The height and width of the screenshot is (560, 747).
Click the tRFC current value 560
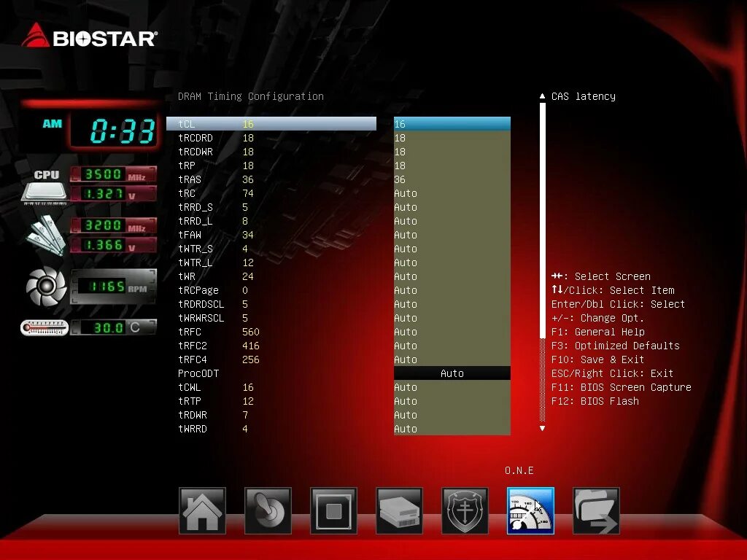251,332
